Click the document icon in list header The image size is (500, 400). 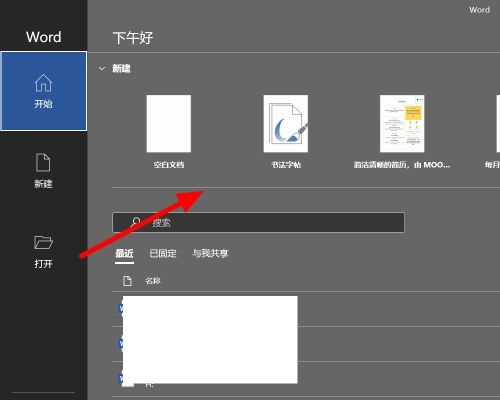click(127, 281)
